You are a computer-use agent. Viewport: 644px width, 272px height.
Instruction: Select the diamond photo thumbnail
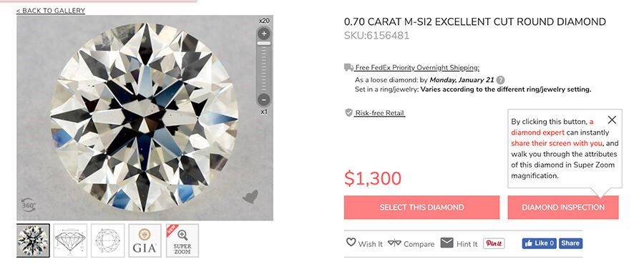click(x=33, y=241)
